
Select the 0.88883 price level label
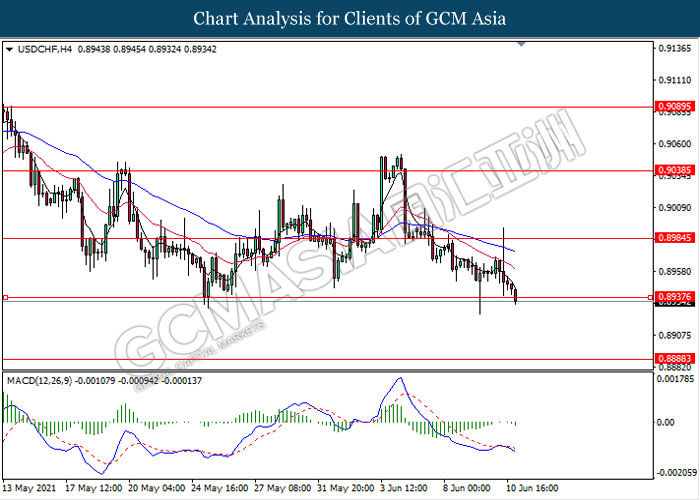[675, 358]
